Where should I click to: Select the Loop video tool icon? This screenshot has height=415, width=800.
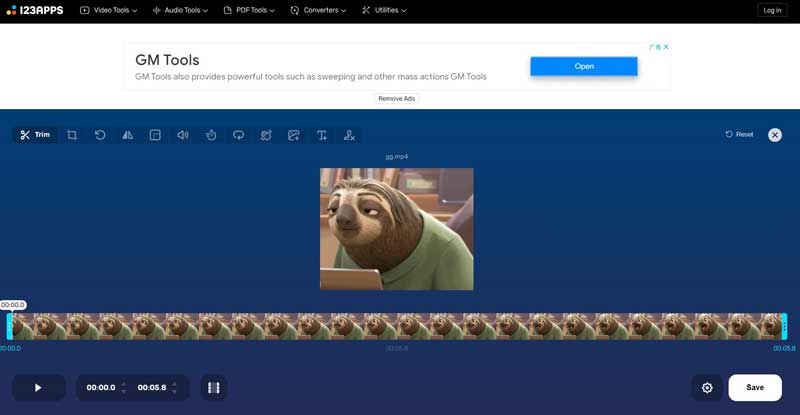coord(238,135)
